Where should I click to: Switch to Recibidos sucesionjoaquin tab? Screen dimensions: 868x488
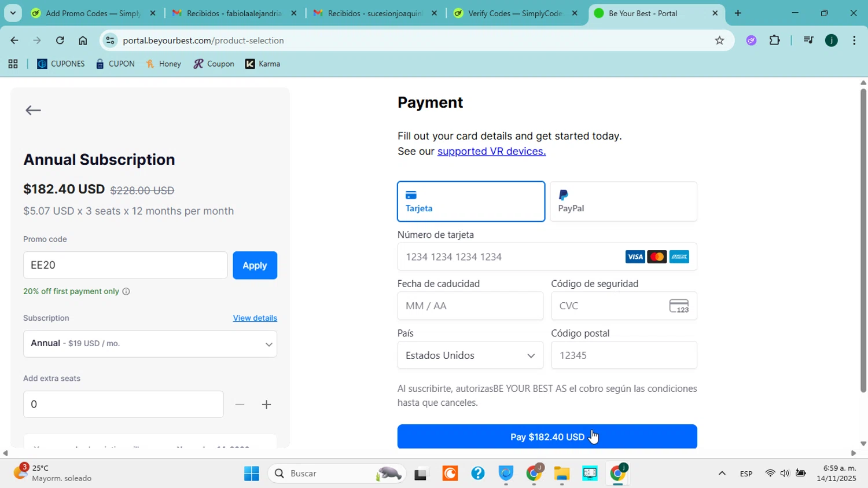(375, 13)
